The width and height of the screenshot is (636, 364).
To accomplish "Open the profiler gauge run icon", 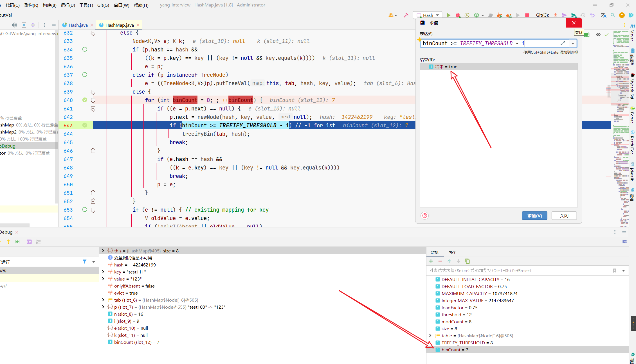I will point(477,15).
